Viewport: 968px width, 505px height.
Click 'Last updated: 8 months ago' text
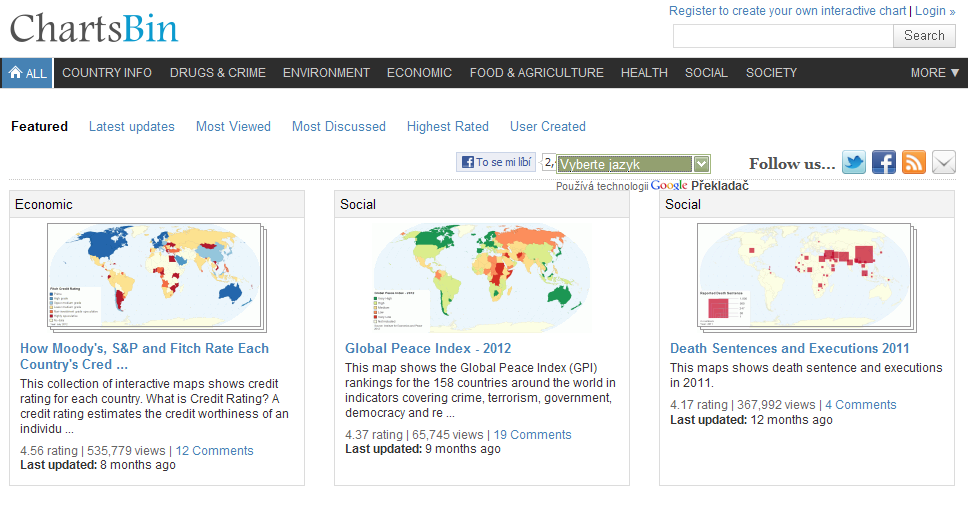point(98,465)
